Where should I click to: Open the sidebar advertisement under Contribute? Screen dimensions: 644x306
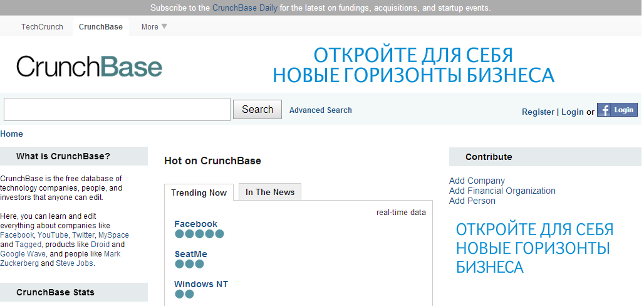point(535,248)
